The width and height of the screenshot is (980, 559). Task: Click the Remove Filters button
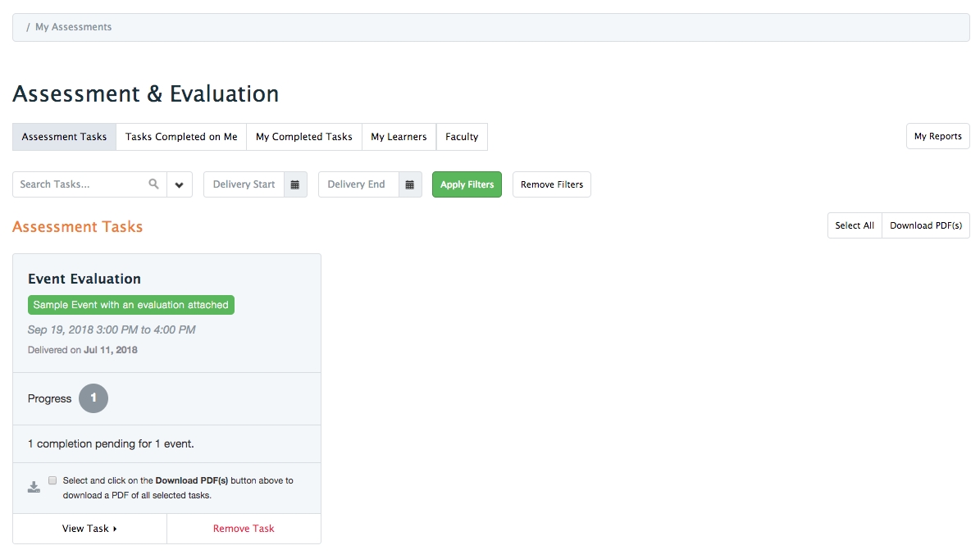point(551,184)
